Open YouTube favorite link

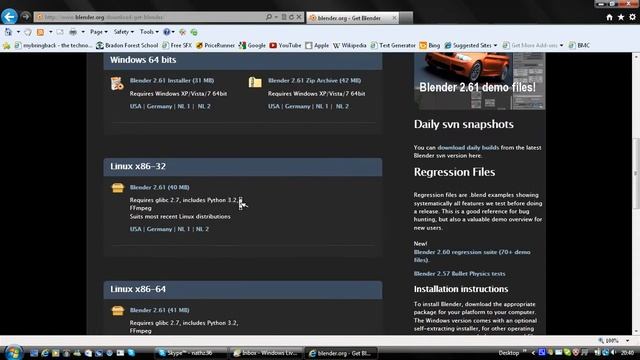(x=285, y=46)
